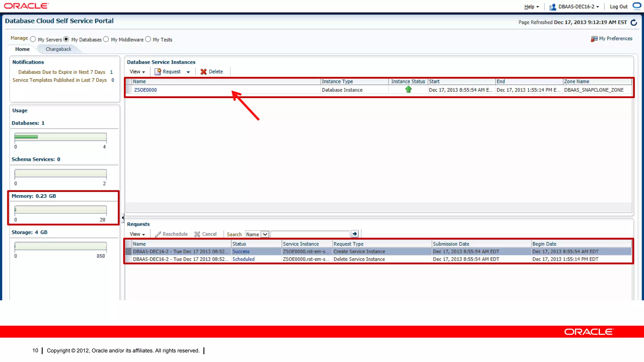This screenshot has height=362, width=644.
Task: Sort by Begin Date column header
Action: click(x=581, y=244)
